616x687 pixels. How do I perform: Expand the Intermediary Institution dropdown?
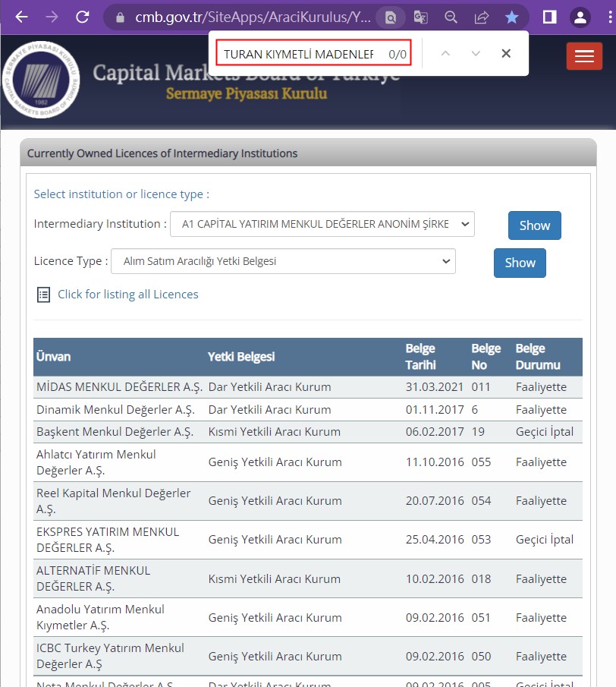(322, 225)
